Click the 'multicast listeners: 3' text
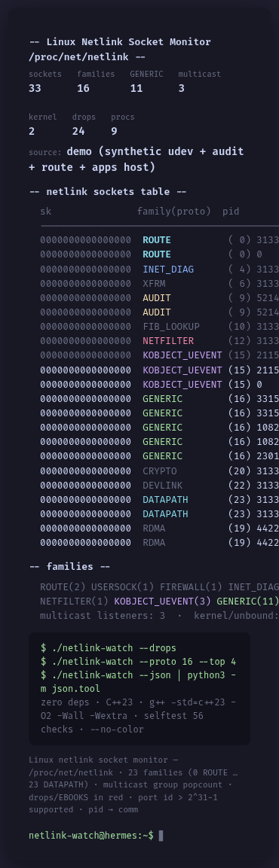 (x=103, y=616)
